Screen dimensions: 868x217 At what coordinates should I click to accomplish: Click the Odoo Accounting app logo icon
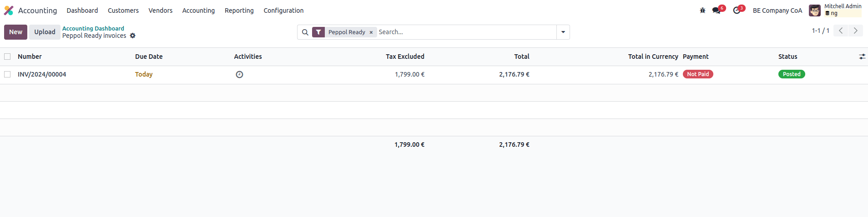click(x=9, y=10)
